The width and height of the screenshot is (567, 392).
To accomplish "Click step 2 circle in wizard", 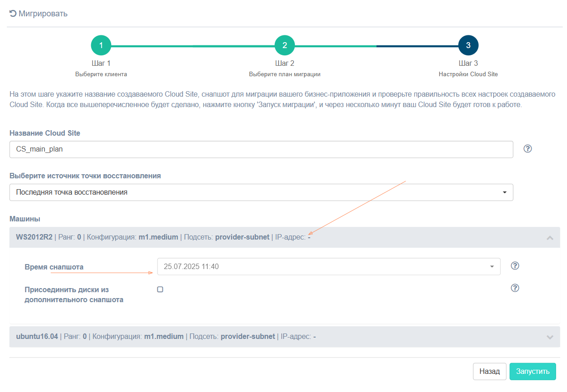I will pyautogui.click(x=284, y=45).
